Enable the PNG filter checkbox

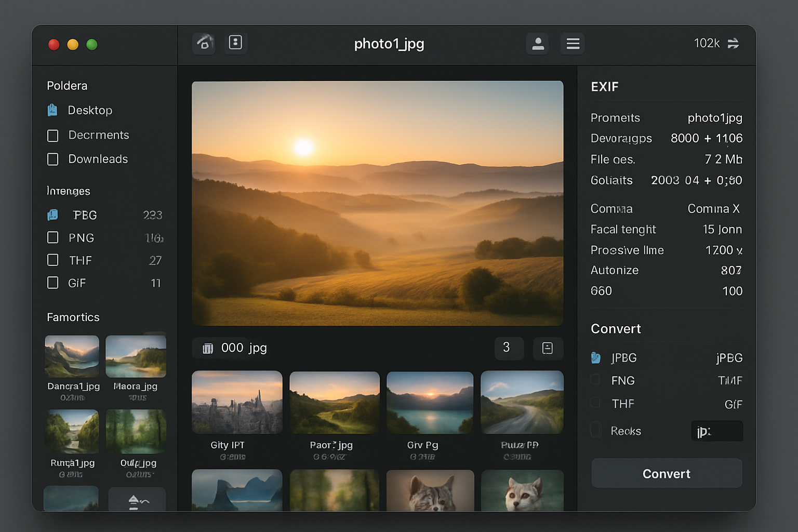(x=52, y=237)
